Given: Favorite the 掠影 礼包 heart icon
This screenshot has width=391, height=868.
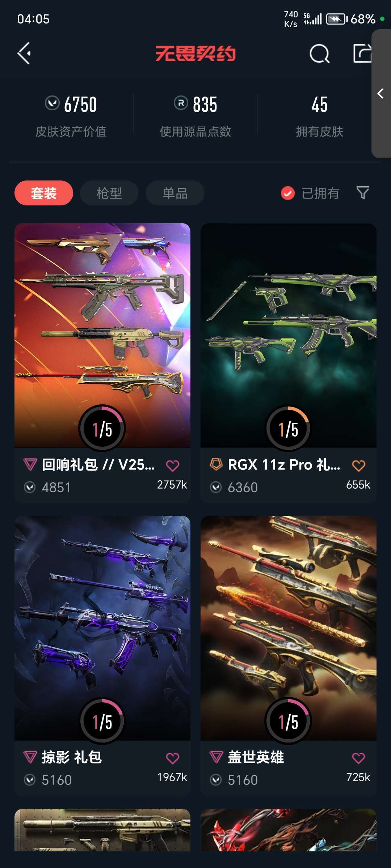Looking at the screenshot, I should point(172,758).
